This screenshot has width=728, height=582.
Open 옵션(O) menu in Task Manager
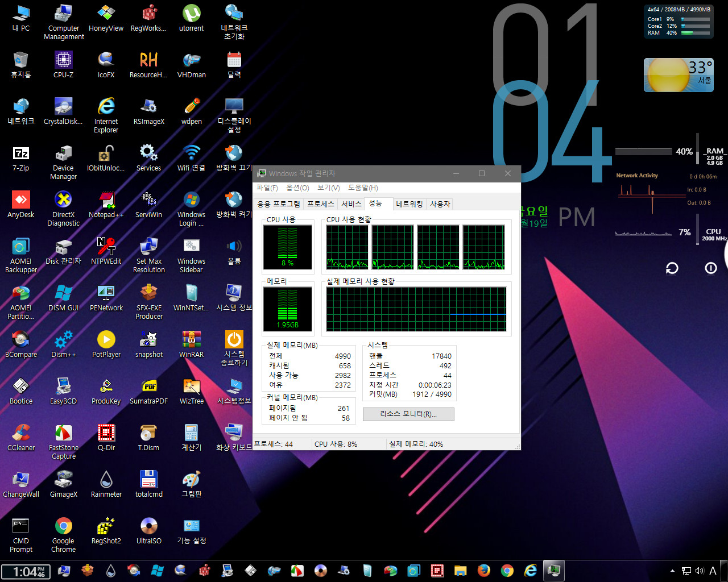coord(297,188)
